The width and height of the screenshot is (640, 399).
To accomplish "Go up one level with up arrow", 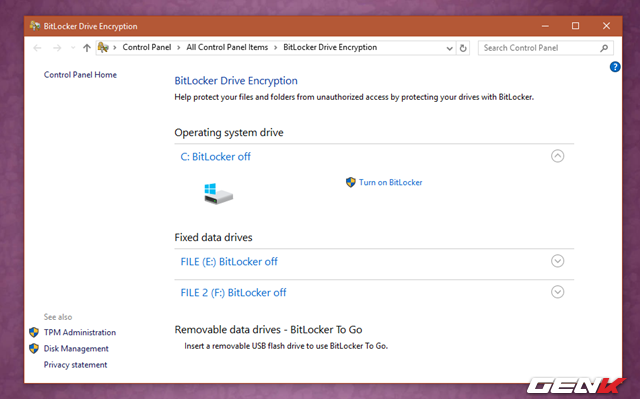I will 87,48.
